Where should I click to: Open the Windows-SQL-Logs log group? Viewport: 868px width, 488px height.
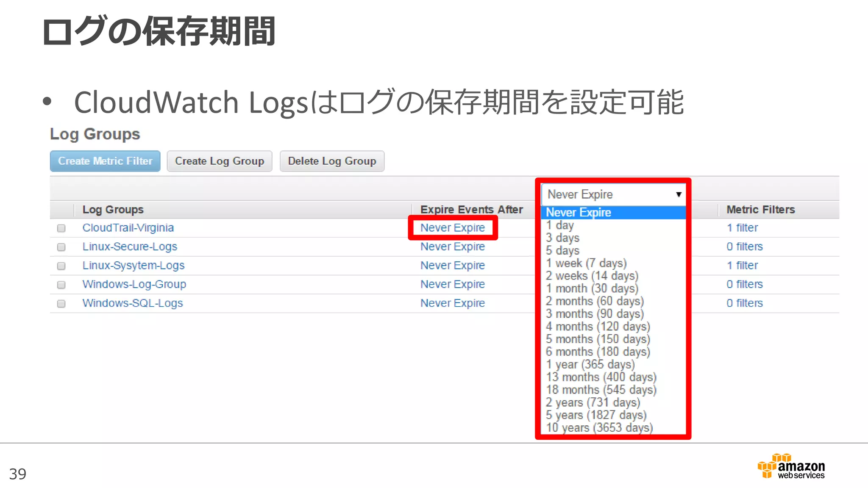click(x=133, y=303)
